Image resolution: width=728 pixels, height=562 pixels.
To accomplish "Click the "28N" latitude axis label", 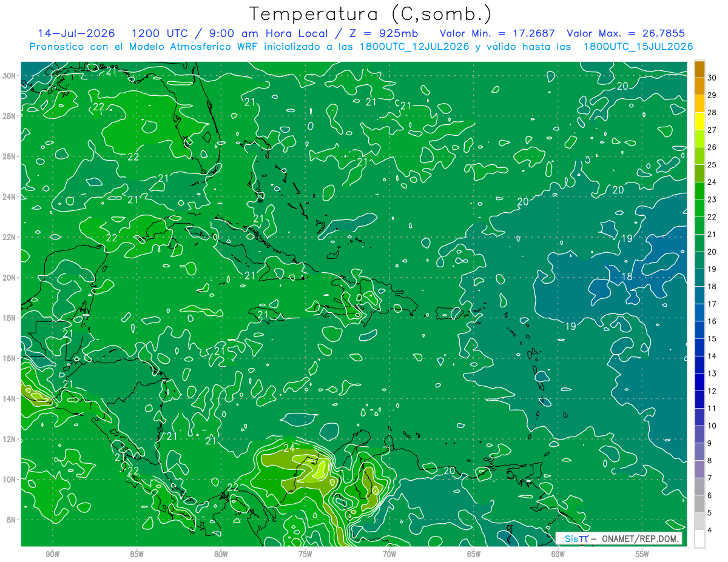I will [x=9, y=116].
